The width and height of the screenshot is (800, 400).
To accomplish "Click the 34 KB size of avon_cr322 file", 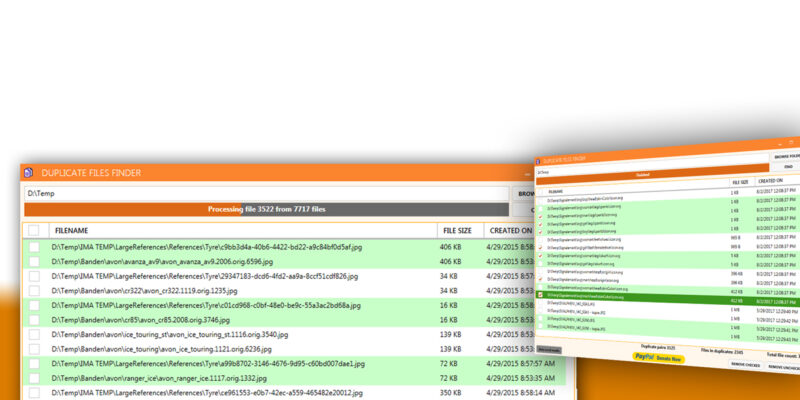I will point(448,291).
